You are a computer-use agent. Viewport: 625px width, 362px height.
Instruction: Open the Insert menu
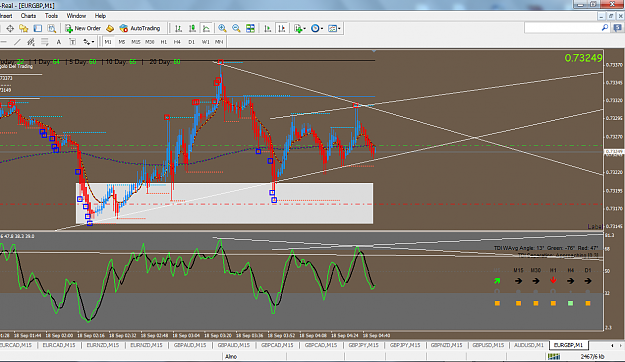[6, 16]
